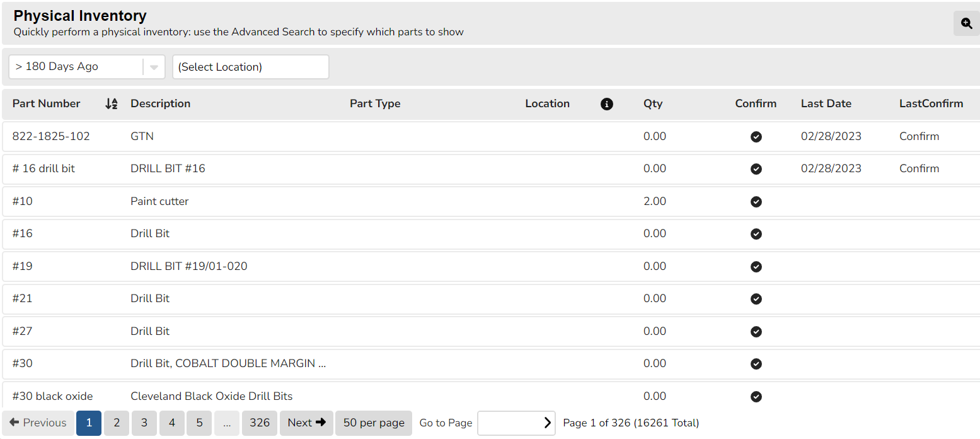980x439 pixels.
Task: Open Advanced Search magnifier icon
Action: pos(966,23)
